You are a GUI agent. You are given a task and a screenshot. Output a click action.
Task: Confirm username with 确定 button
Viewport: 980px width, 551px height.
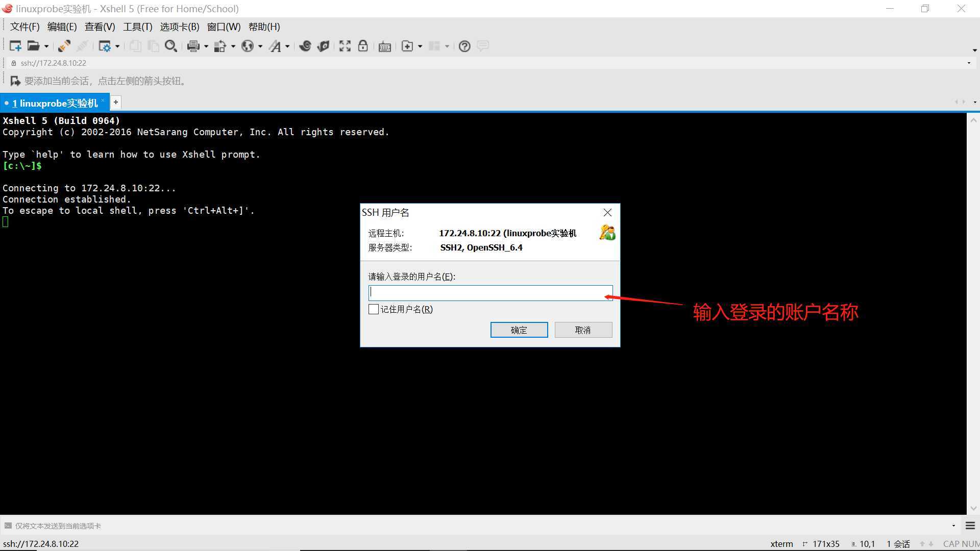[x=519, y=330]
